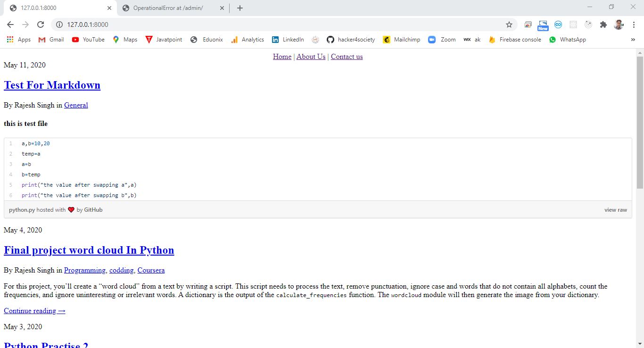644x348 pixels.
Task: Select the 127.0.0.1:8000 browser tab
Action: click(60, 8)
